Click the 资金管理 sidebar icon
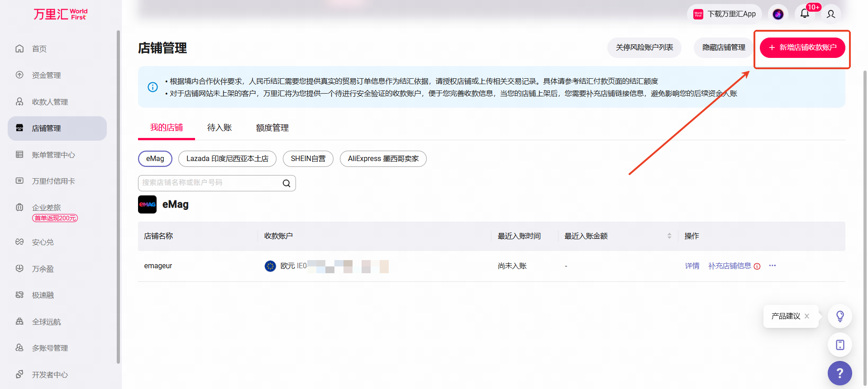The height and width of the screenshot is (389, 868). coord(19,75)
